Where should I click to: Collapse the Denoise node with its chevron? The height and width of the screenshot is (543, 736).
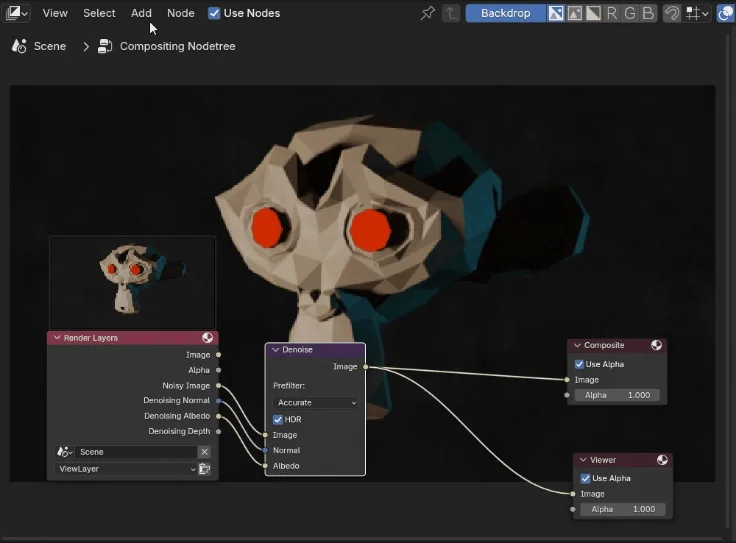(x=276, y=350)
